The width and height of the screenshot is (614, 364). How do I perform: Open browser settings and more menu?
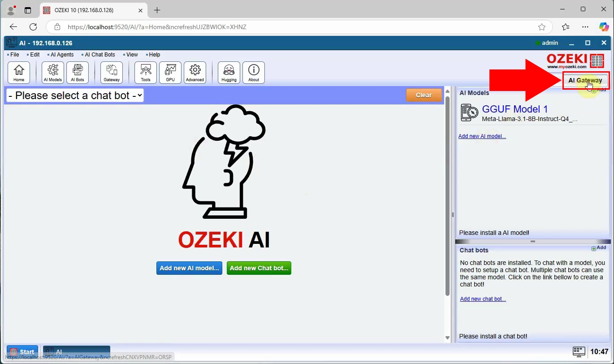[x=585, y=27]
